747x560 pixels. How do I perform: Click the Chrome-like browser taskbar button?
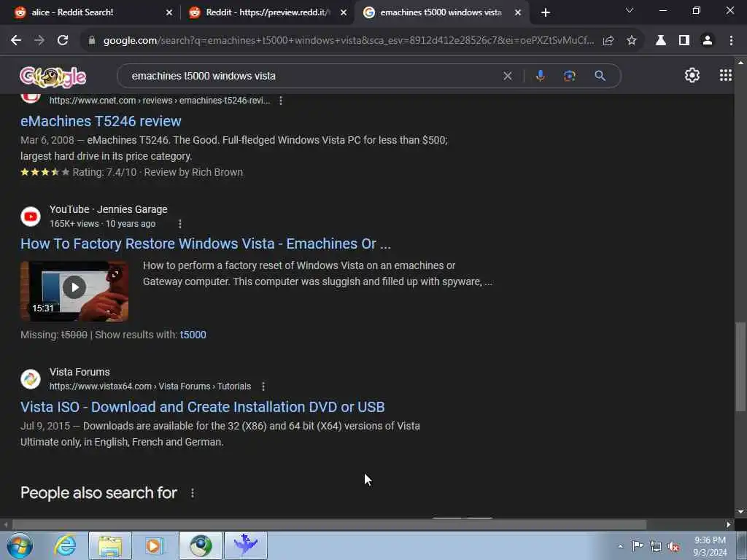point(201,545)
